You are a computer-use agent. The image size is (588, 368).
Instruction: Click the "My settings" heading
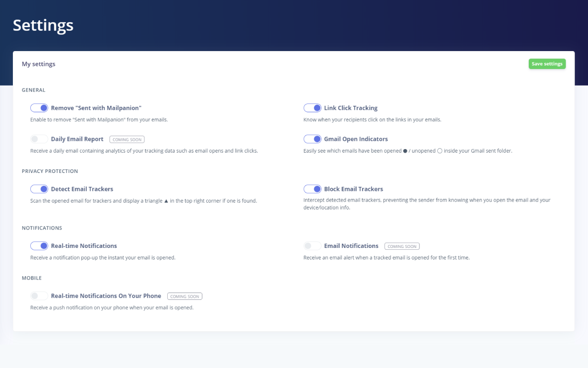[x=39, y=64]
